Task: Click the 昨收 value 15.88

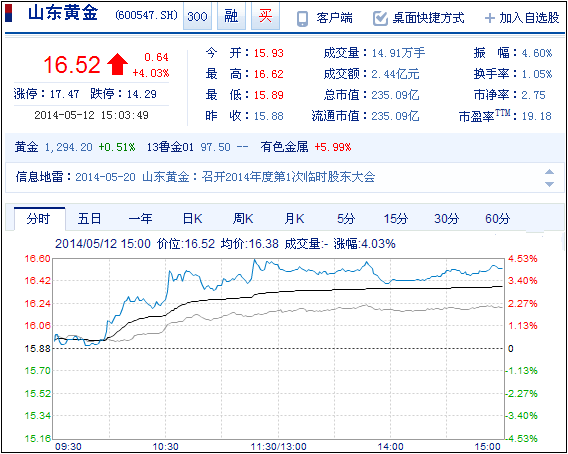Action: click(268, 116)
